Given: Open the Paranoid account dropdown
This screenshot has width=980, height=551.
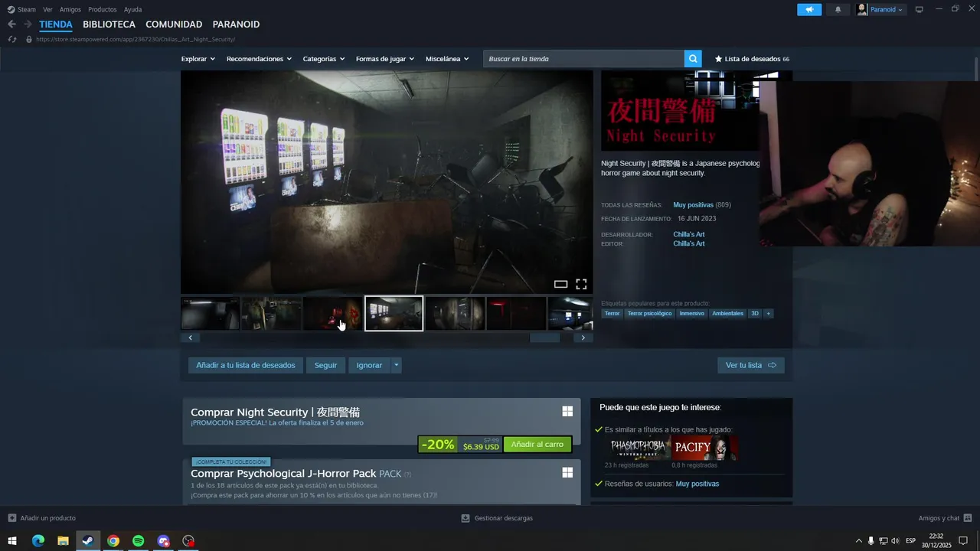Looking at the screenshot, I should click(x=880, y=9).
